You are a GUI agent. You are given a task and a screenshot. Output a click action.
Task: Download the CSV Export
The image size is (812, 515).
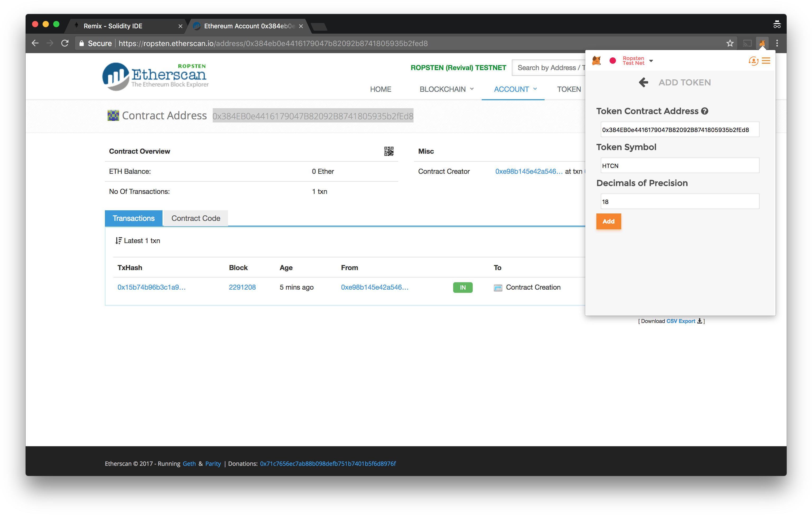(681, 321)
